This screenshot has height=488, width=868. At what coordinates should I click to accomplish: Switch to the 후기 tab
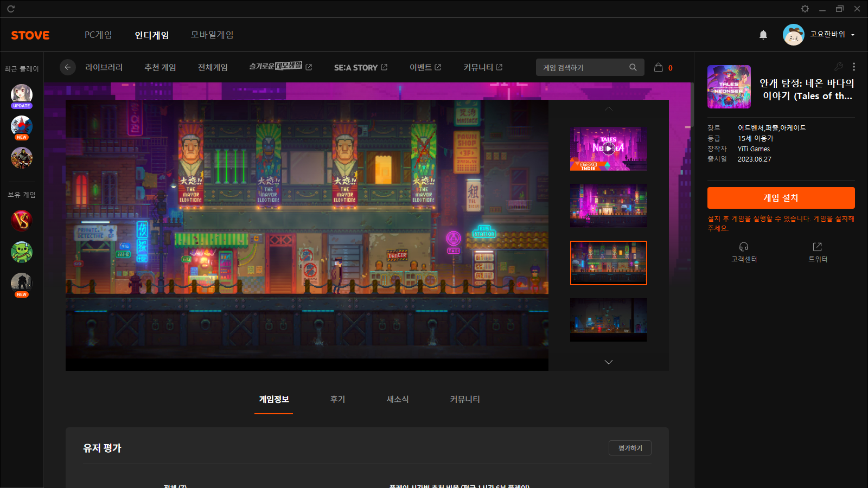[x=337, y=399]
